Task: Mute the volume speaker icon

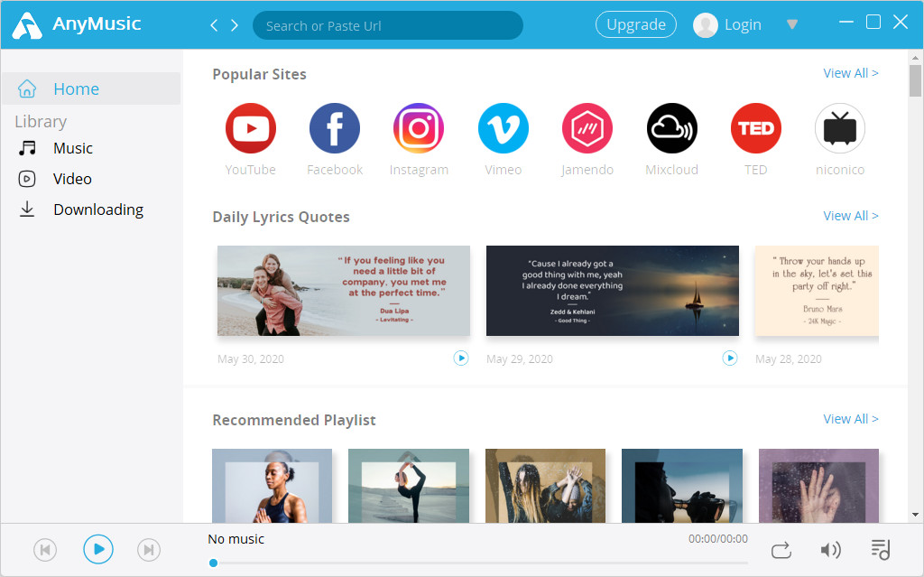Action: click(830, 551)
